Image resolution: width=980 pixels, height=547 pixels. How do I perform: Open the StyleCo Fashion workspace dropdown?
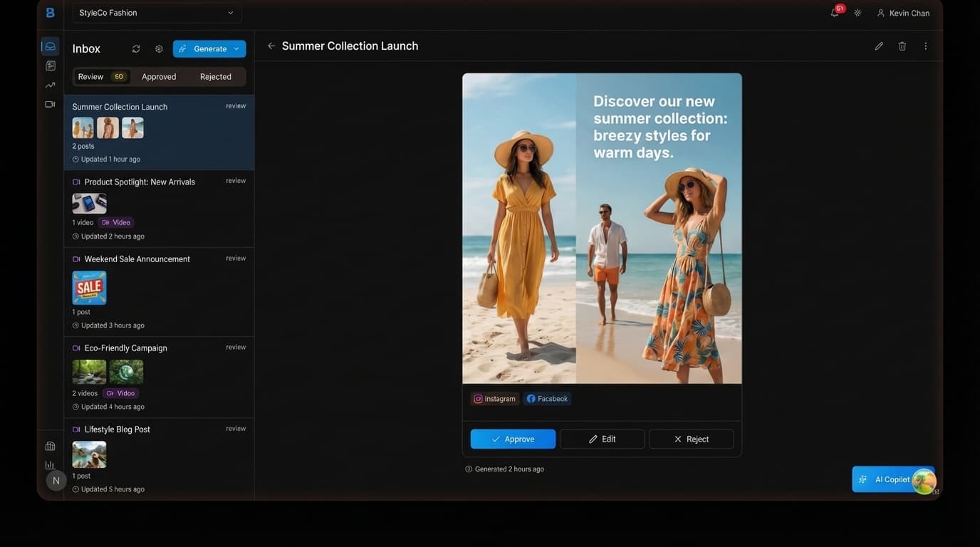157,12
